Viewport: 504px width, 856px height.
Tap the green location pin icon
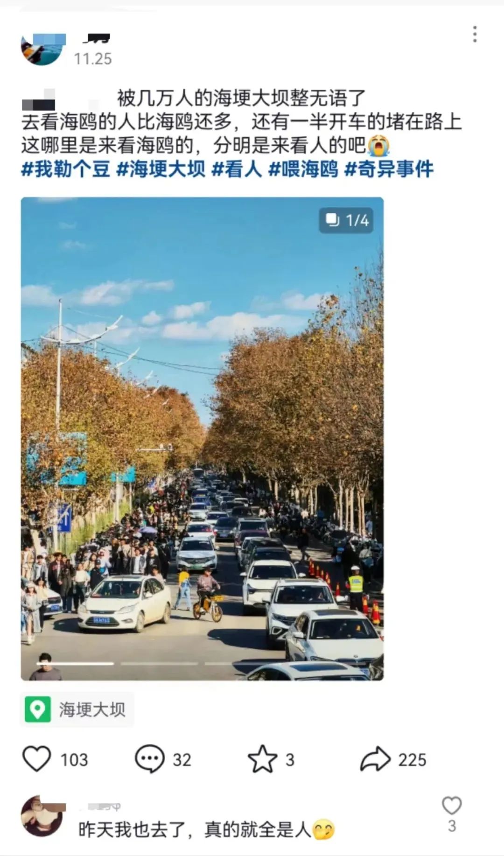[38, 709]
